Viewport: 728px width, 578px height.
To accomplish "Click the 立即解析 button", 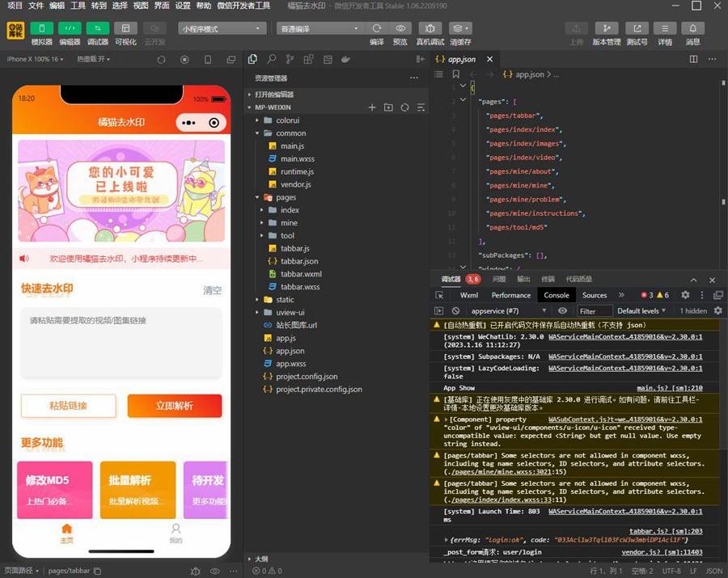I will tap(175, 406).
